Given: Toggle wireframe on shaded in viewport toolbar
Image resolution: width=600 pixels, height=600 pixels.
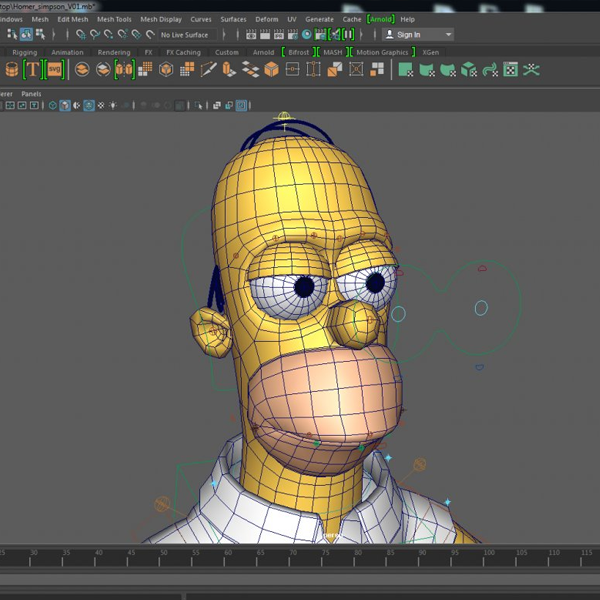Looking at the screenshot, I should 89,105.
